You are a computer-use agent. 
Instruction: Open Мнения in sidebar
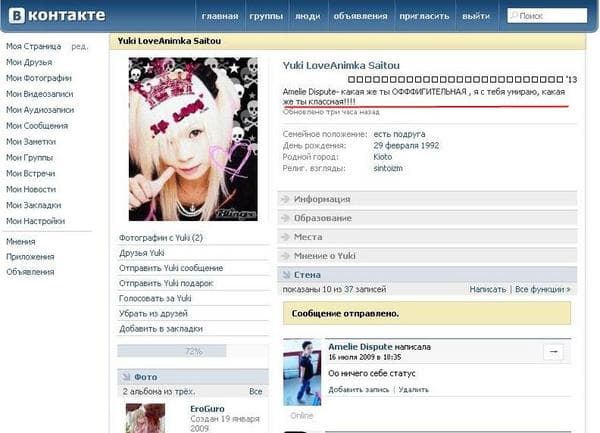21,242
